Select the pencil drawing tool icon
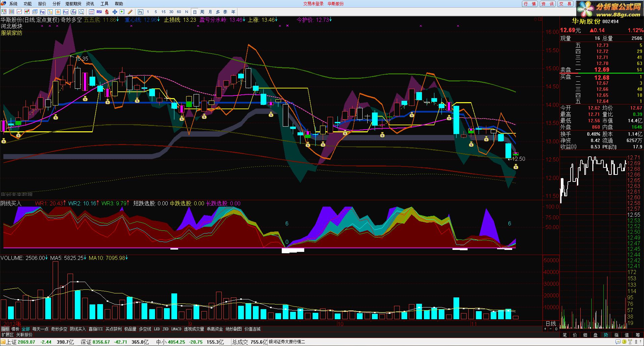The height and width of the screenshot is (346, 644). [x=130, y=12]
